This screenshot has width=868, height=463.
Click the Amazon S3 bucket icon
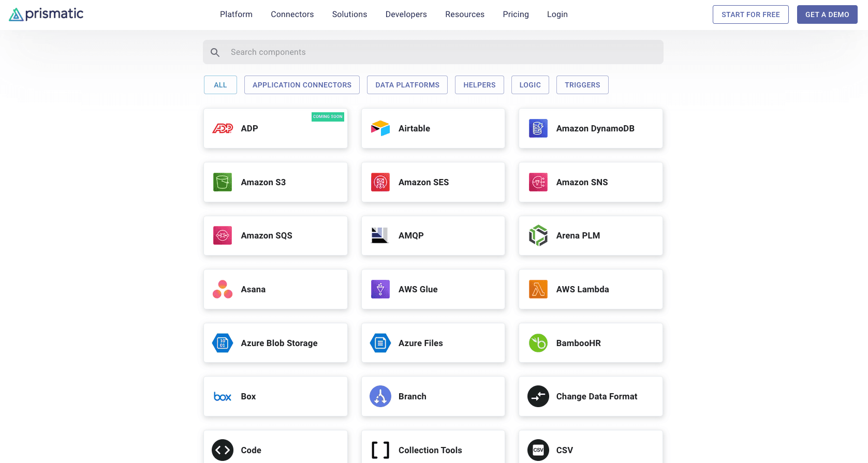pyautogui.click(x=223, y=182)
